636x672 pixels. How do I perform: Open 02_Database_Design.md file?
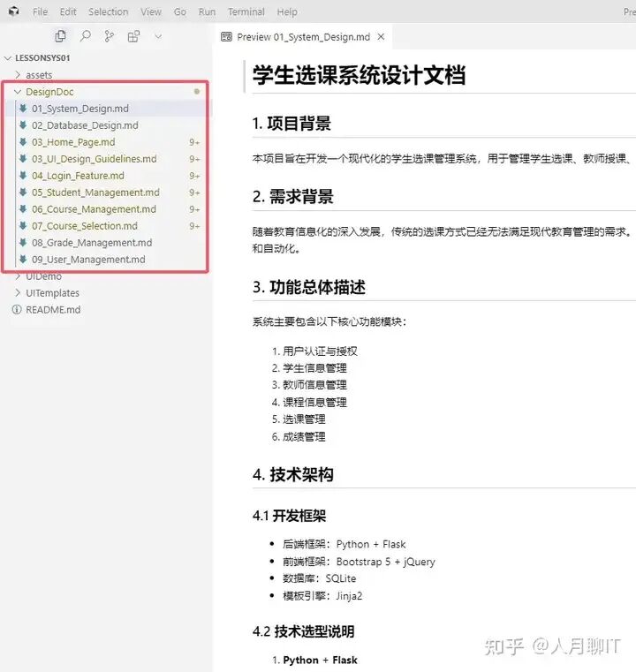85,125
